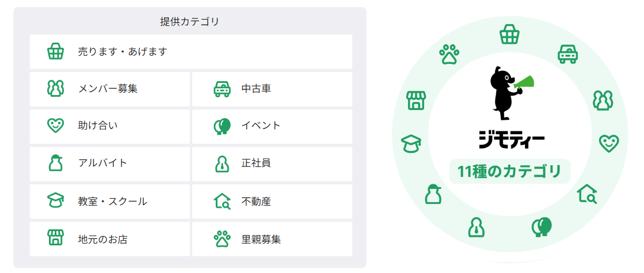Click the house with magnifier ring icon
Screen dimensions: 644x273
point(588,194)
